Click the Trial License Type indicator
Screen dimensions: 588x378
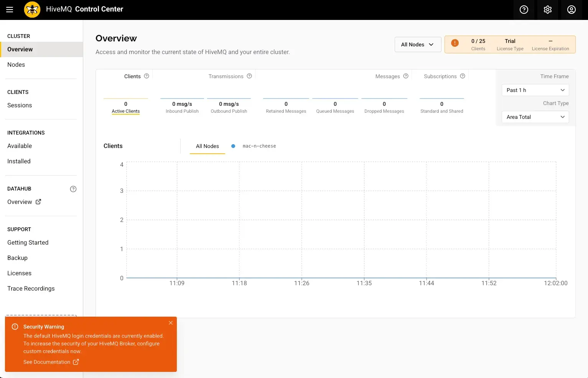(510, 44)
